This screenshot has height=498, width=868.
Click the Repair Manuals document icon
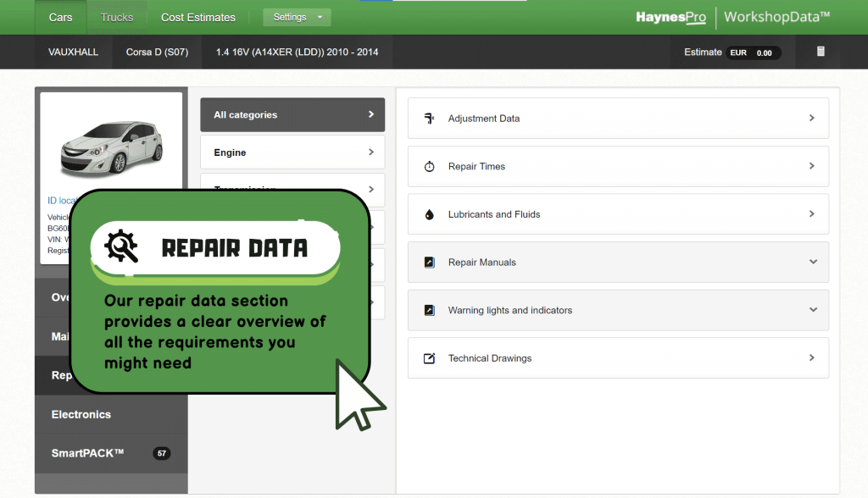pyautogui.click(x=429, y=263)
